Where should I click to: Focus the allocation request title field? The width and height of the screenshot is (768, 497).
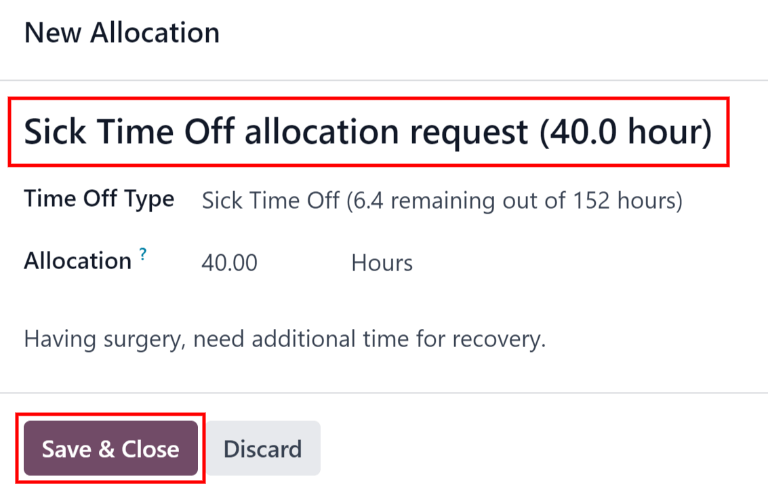368,131
